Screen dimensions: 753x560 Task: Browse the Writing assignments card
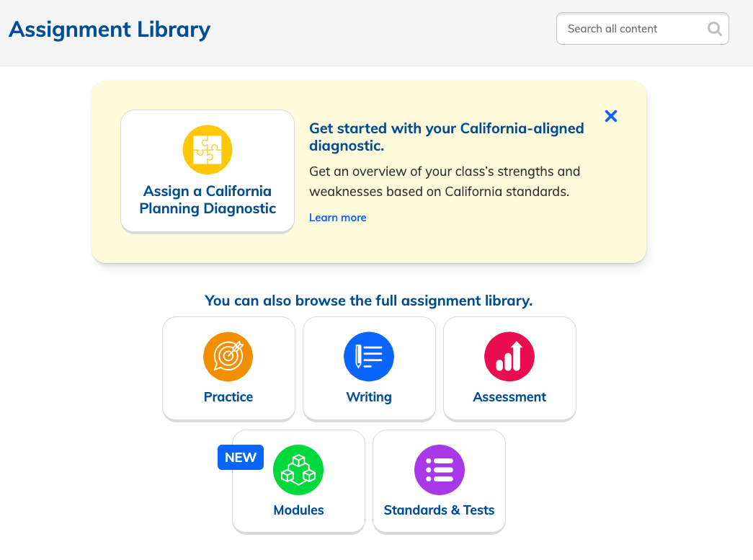[369, 368]
